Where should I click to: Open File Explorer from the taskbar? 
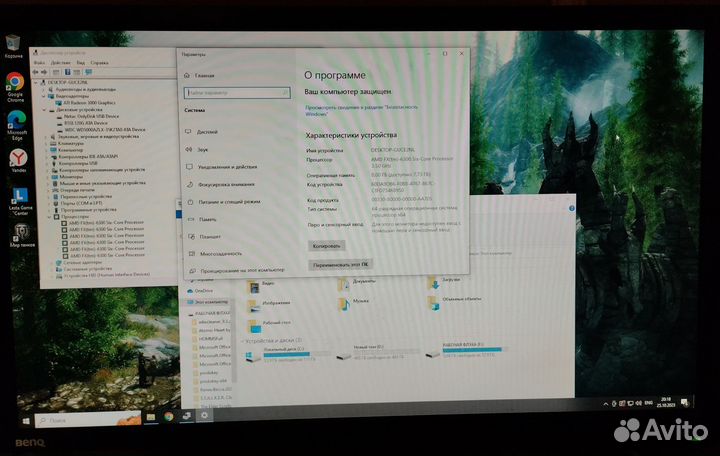(x=151, y=417)
